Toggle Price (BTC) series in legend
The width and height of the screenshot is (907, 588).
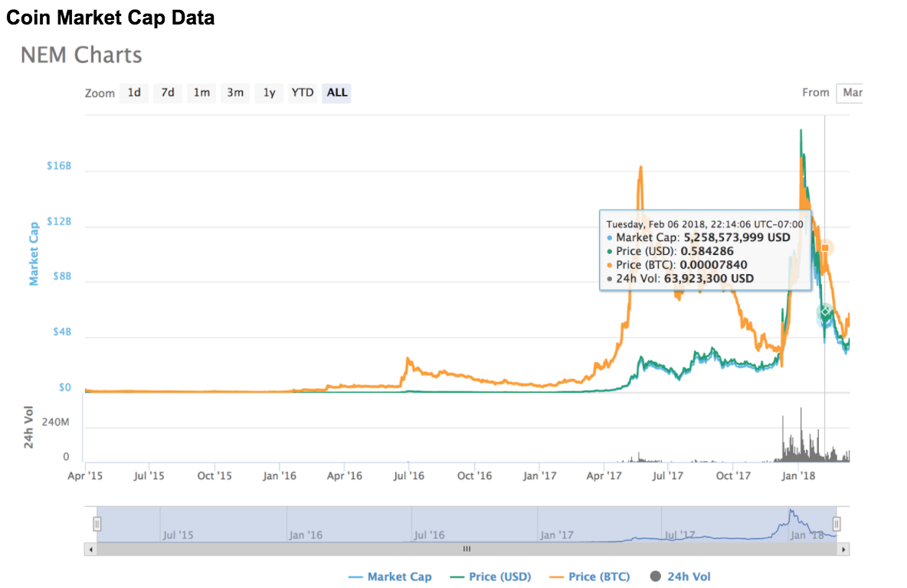click(590, 577)
